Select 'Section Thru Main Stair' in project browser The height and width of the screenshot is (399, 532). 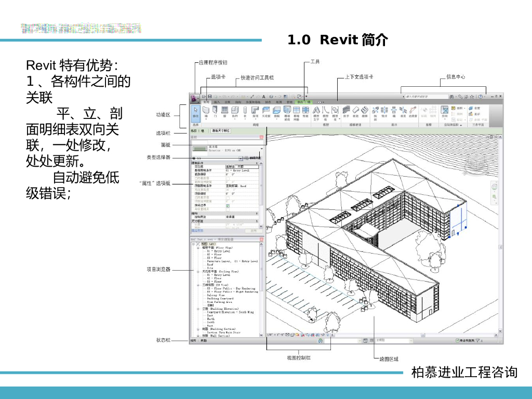click(x=223, y=332)
